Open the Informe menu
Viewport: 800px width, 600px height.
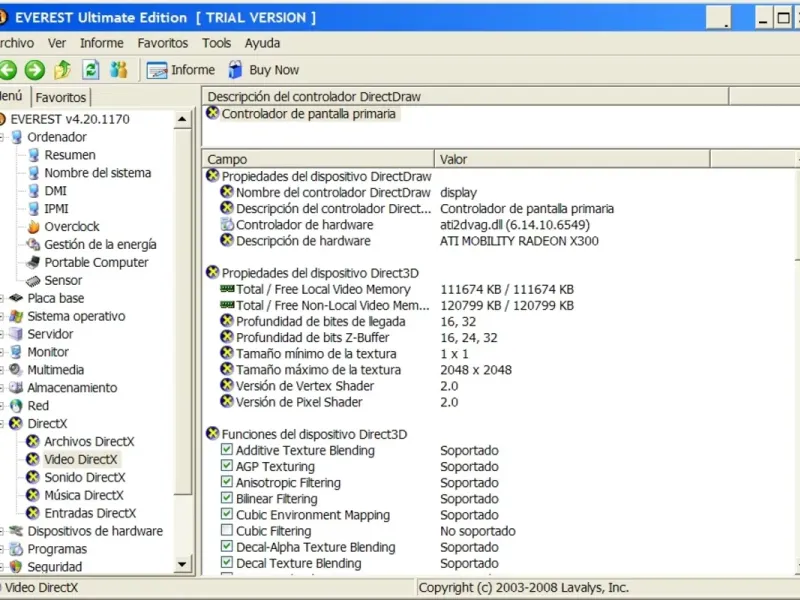(102, 43)
